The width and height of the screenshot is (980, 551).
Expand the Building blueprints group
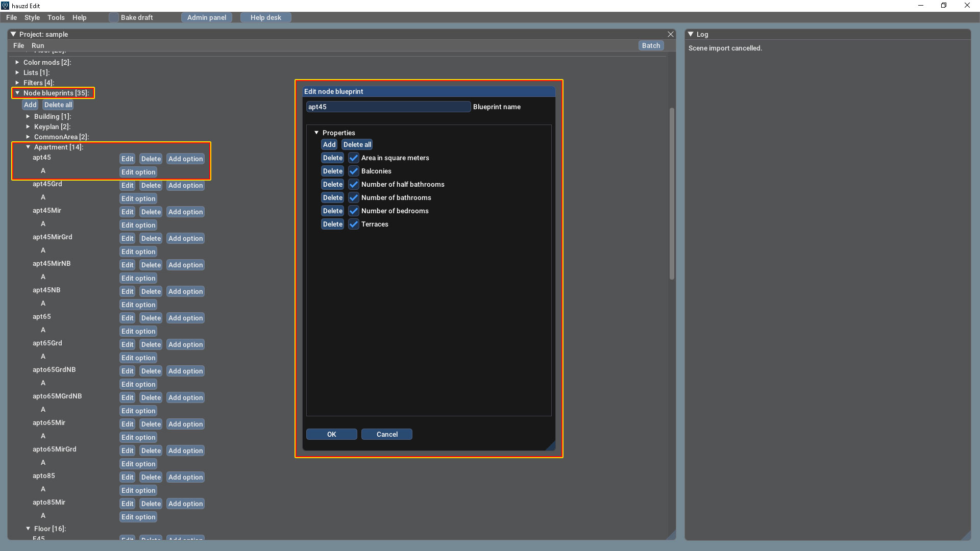(x=28, y=116)
